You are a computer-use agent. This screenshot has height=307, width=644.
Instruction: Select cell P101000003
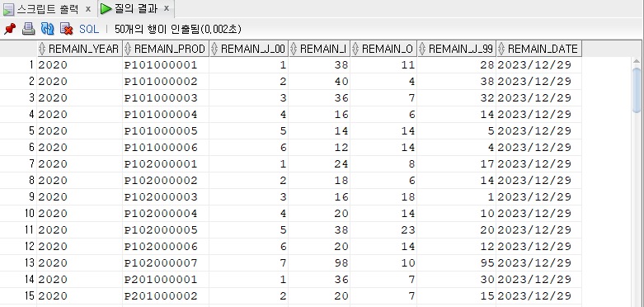click(166, 98)
